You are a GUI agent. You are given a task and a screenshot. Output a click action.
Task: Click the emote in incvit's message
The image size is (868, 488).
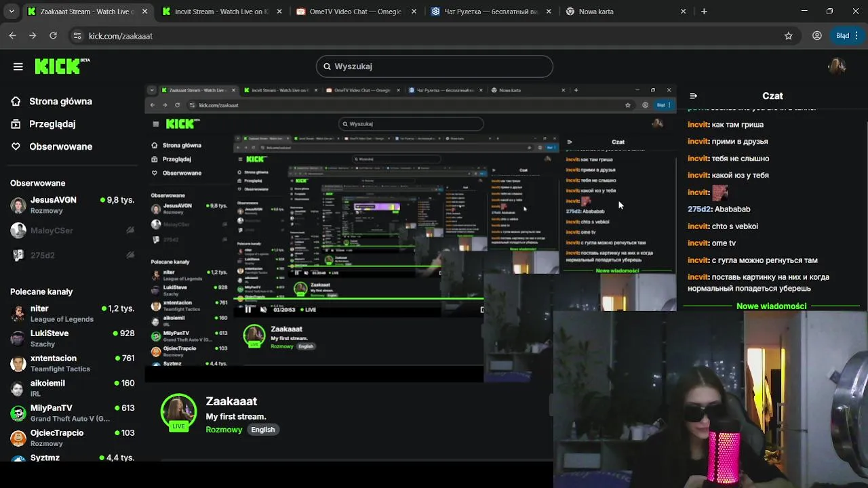[720, 192]
